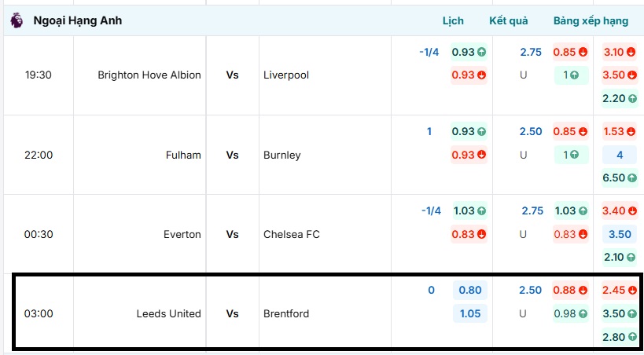Select the 3.40 odds for Everton win
This screenshot has height=355, width=644.
click(620, 211)
